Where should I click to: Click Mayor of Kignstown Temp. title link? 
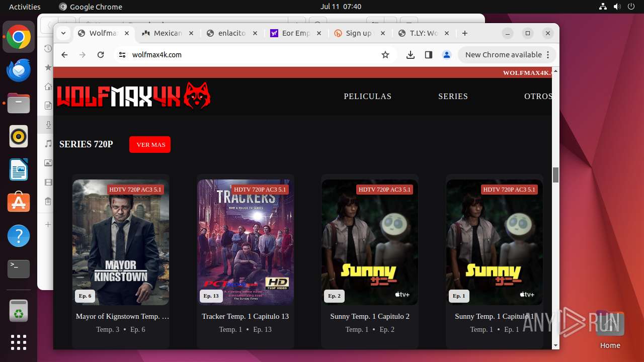click(122, 316)
